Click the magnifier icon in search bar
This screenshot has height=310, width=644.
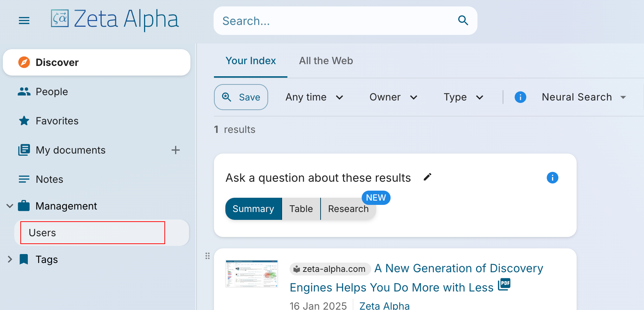(463, 20)
